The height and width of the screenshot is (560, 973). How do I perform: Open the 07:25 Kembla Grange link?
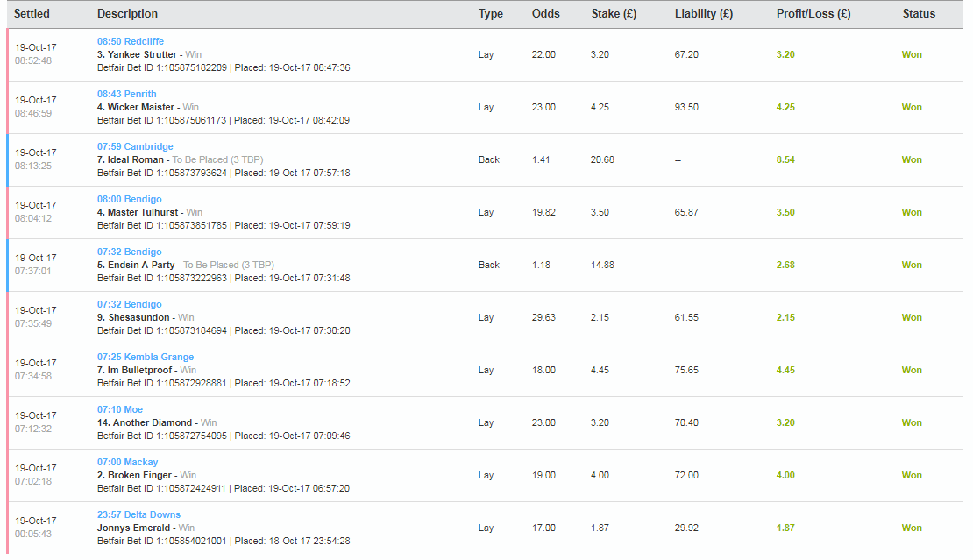click(x=146, y=357)
